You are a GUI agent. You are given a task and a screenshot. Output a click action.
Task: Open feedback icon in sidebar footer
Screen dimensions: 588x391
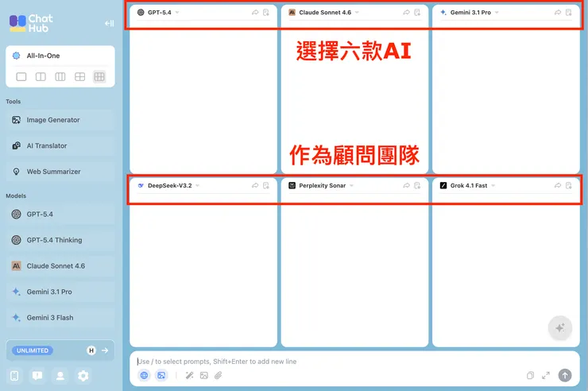[37, 376]
